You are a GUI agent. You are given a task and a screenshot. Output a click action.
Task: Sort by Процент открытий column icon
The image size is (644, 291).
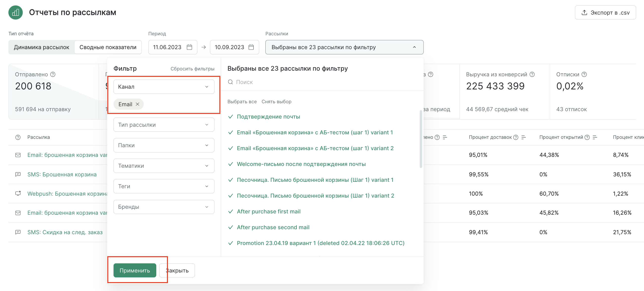point(595,137)
